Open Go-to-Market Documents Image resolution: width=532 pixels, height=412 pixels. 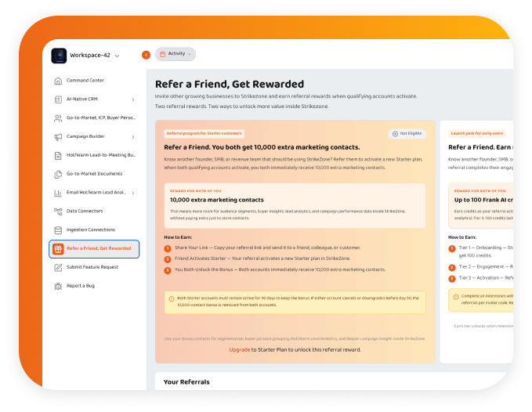coord(94,174)
